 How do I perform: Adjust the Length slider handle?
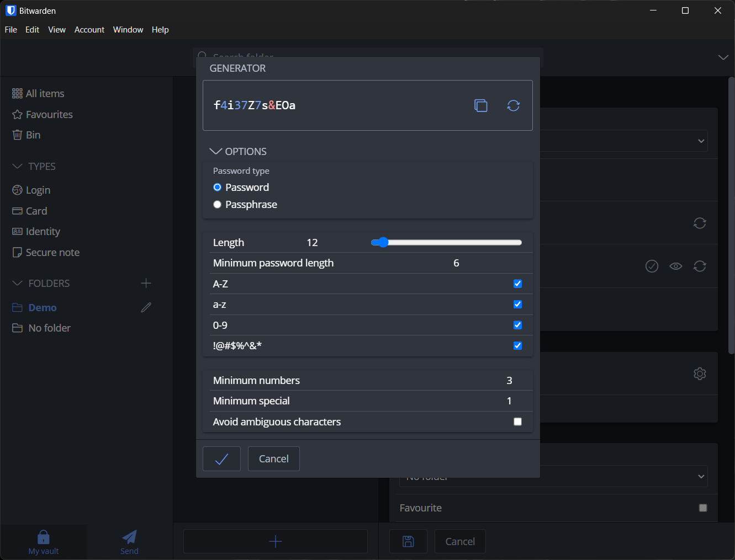[x=383, y=242]
